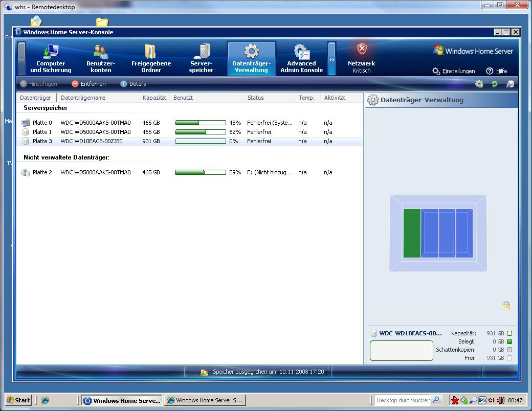532x411 pixels.
Task: Open Einstellungen settings
Action: tap(454, 71)
